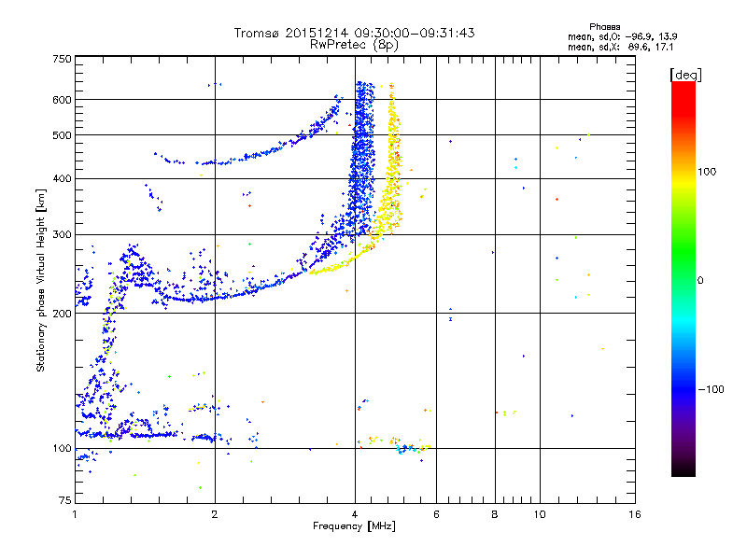Click the 'mean, sd,X: 89.6, 17.1' text

[620, 48]
